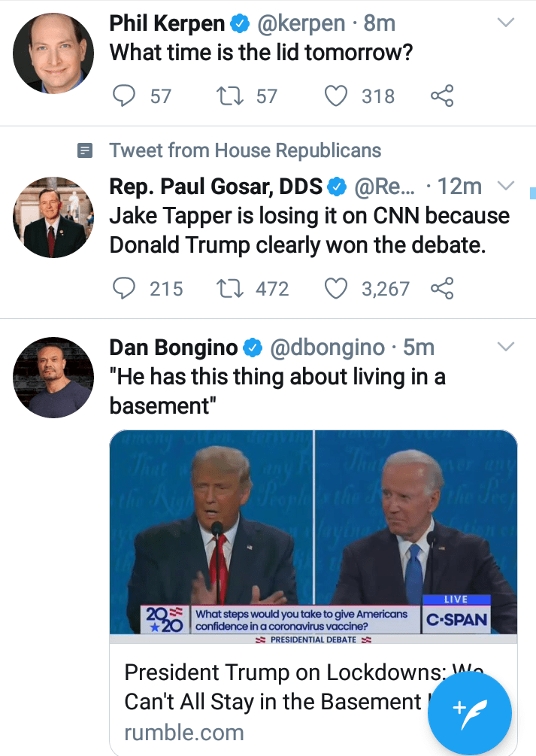Like Phil Kerpen's tweet

pos(337,96)
